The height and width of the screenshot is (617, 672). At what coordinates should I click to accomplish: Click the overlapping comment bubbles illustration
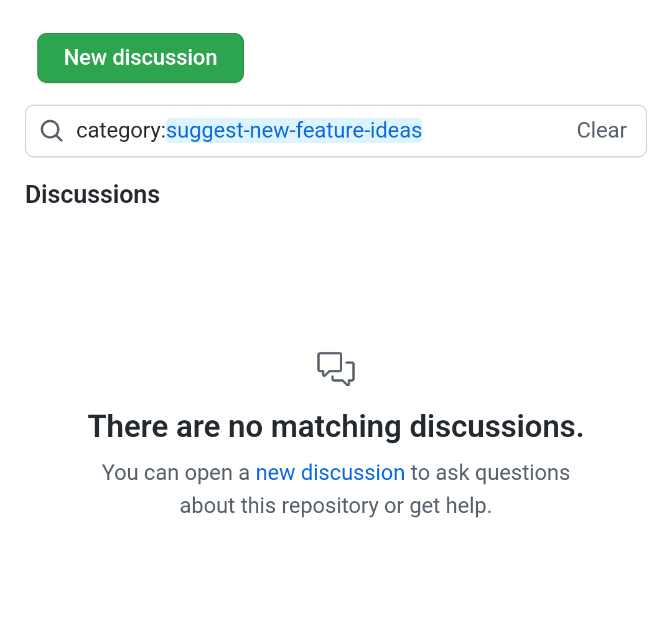tap(336, 369)
